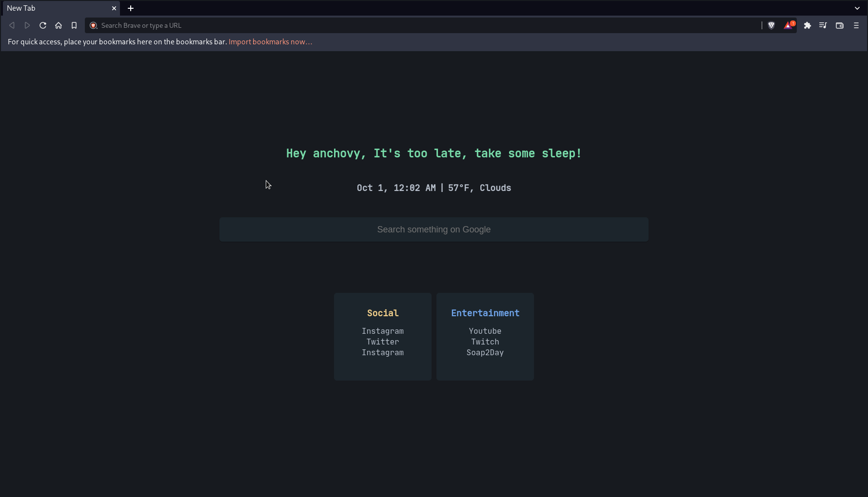Open the hamburger menu

click(x=856, y=25)
